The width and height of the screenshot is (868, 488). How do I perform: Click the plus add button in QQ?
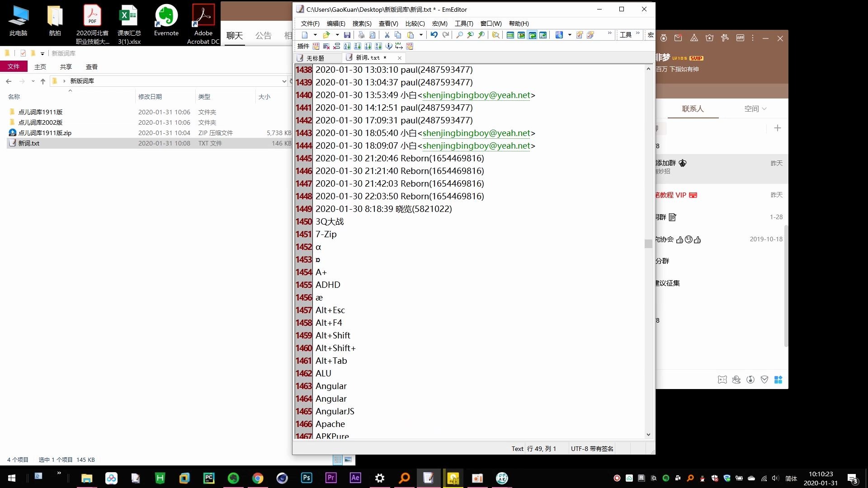click(x=778, y=128)
